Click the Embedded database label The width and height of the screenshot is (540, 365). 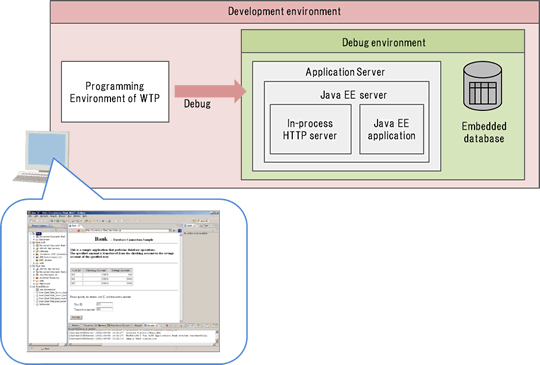484,132
